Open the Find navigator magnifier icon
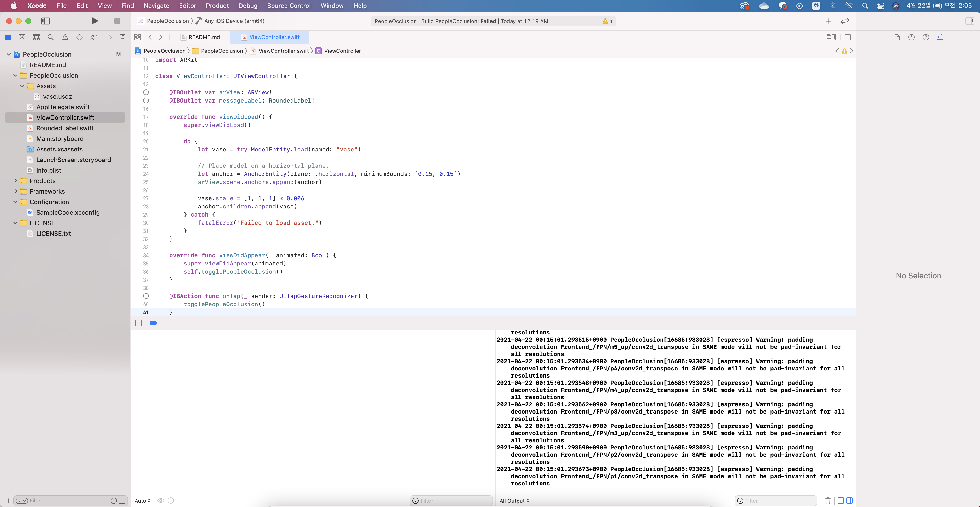The image size is (980, 507). click(51, 37)
